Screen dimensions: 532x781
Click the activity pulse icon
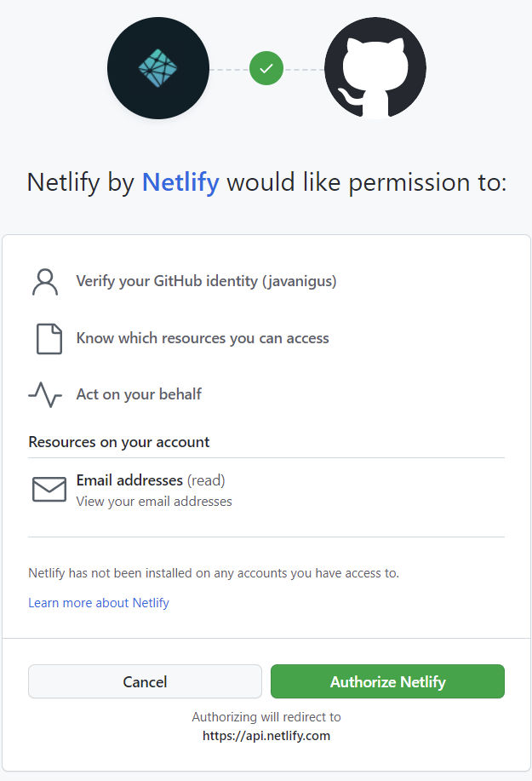(x=45, y=394)
